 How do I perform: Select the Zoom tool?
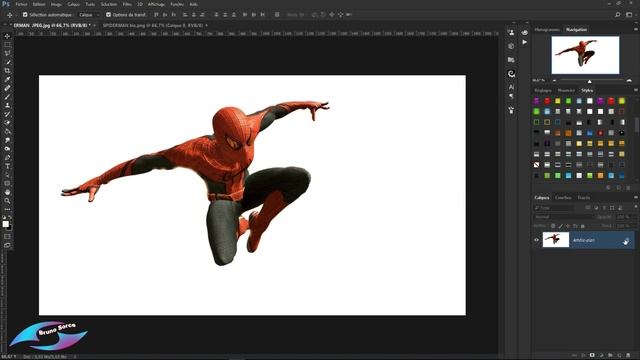(7, 201)
